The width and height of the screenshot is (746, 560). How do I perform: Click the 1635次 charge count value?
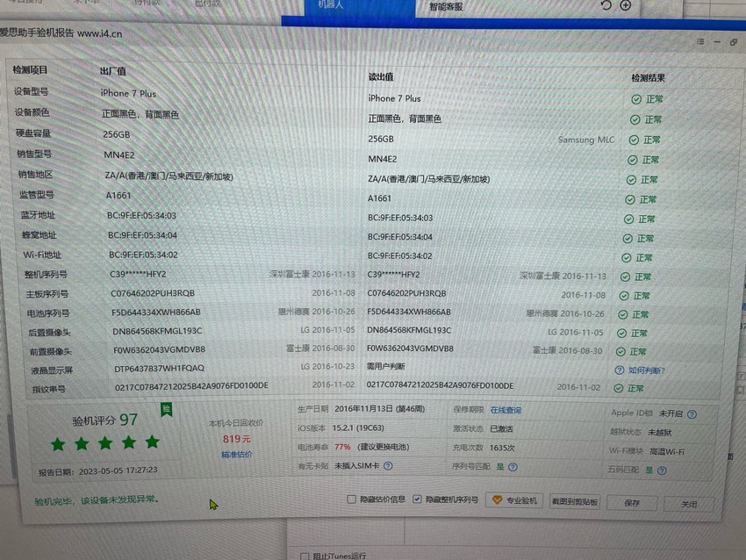(502, 448)
